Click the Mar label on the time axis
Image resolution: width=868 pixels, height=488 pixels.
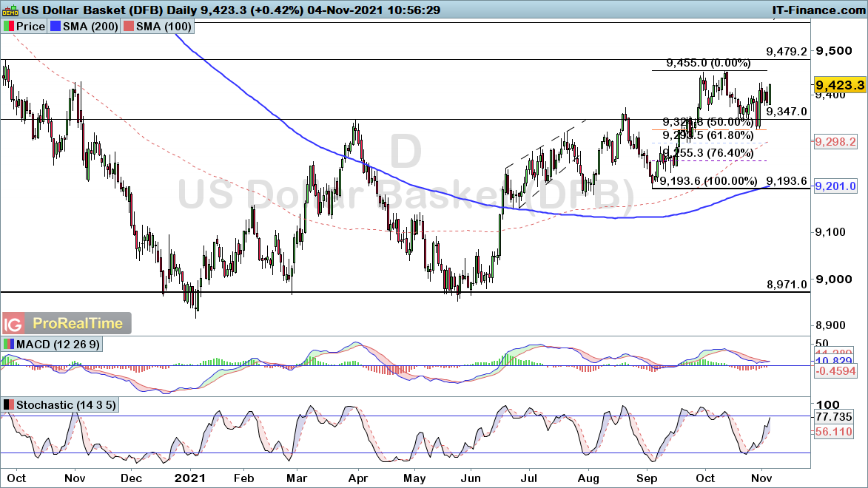(x=297, y=478)
